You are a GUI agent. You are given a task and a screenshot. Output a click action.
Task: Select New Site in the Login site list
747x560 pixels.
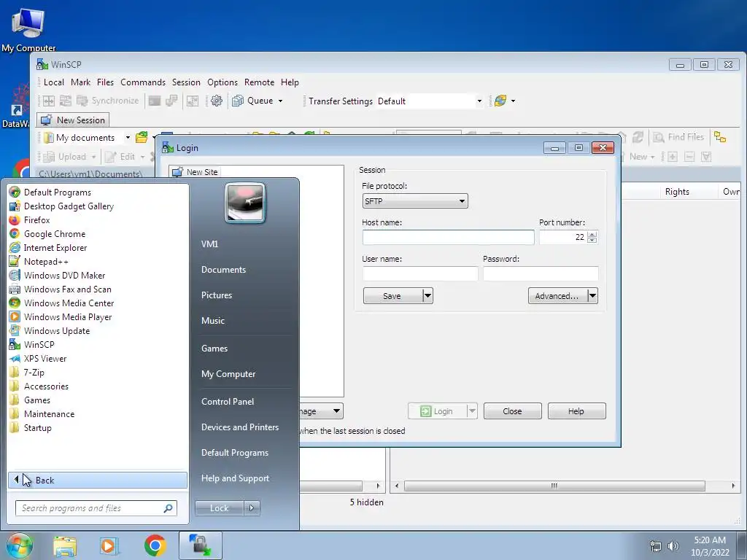click(196, 172)
